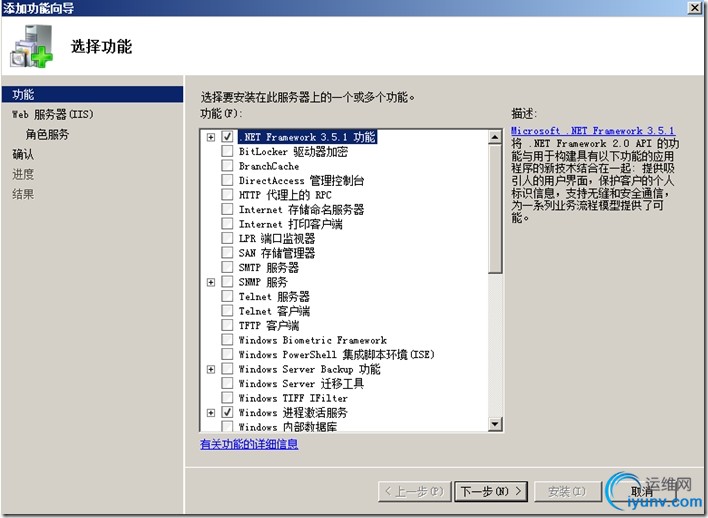Tick Windows Server Backup 功能 checkbox
The height and width of the screenshot is (518, 708).
click(x=227, y=369)
